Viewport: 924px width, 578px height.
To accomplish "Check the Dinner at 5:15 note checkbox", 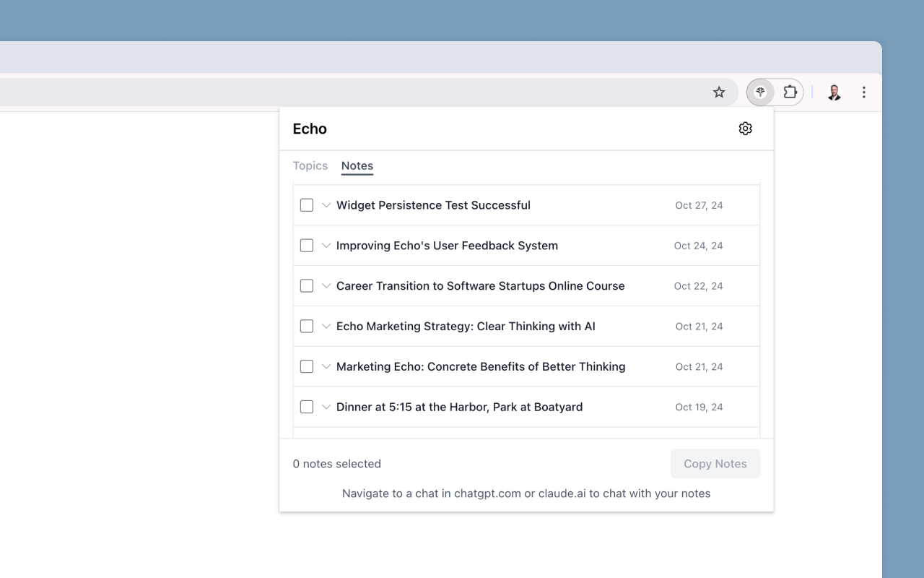I will point(307,407).
